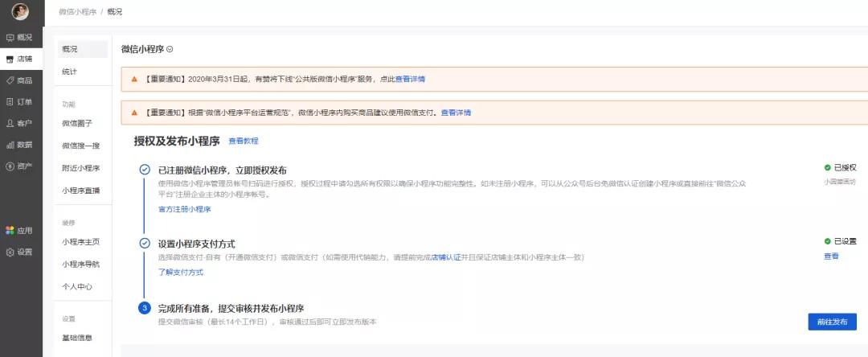Screen dimensions: 868x357
Task: Click the 功能 section label
Action: [68, 104]
